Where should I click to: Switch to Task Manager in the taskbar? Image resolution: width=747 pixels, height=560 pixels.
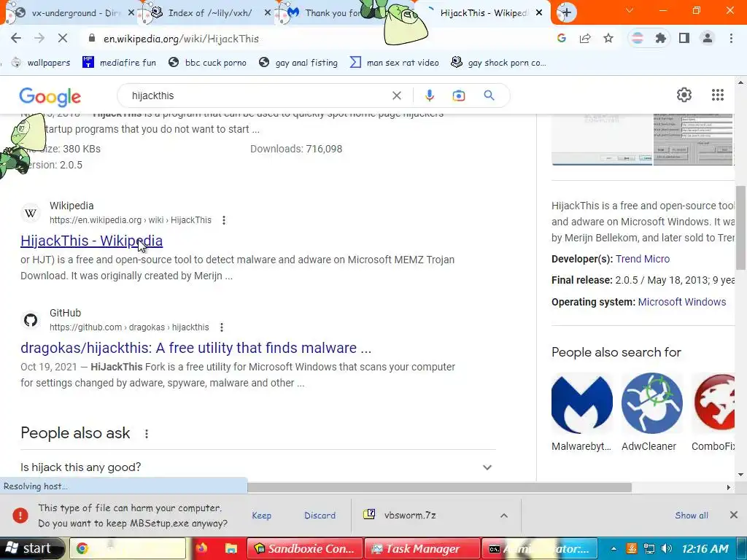click(x=422, y=548)
